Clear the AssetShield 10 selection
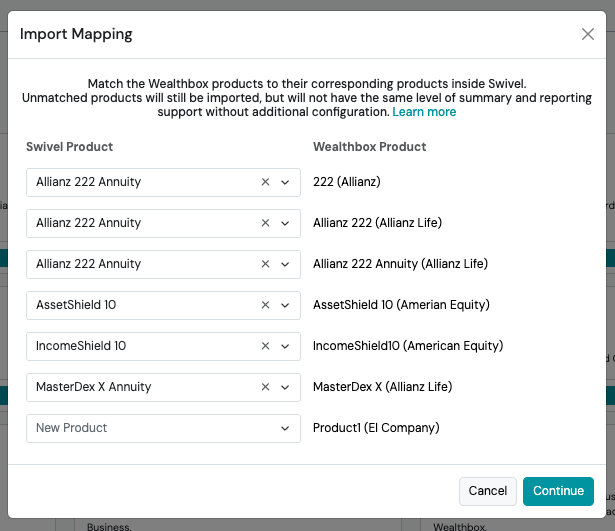The width and height of the screenshot is (615, 531). click(x=266, y=305)
